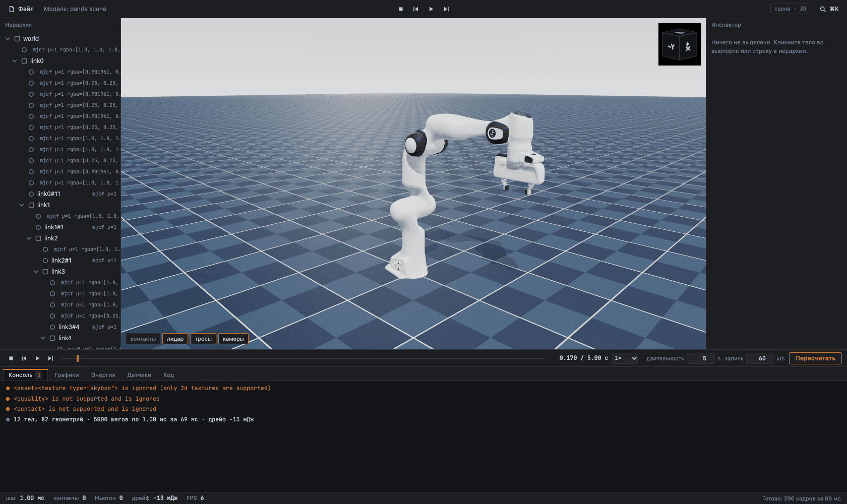847x504 pixels.
Task: Collapse the link2 tree node
Action: coord(29,238)
